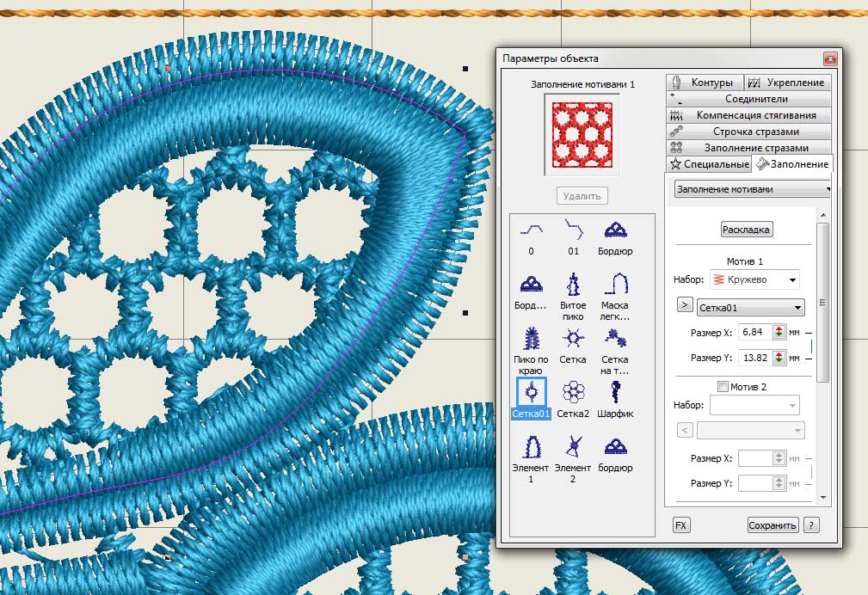Open the Сетка01 motif dropdown
868x595 pixels.
(750, 307)
